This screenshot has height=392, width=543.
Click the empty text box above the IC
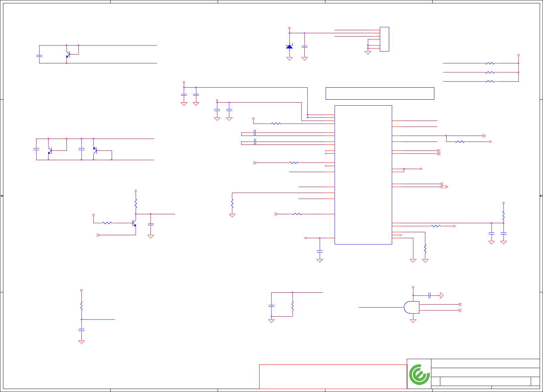380,93
